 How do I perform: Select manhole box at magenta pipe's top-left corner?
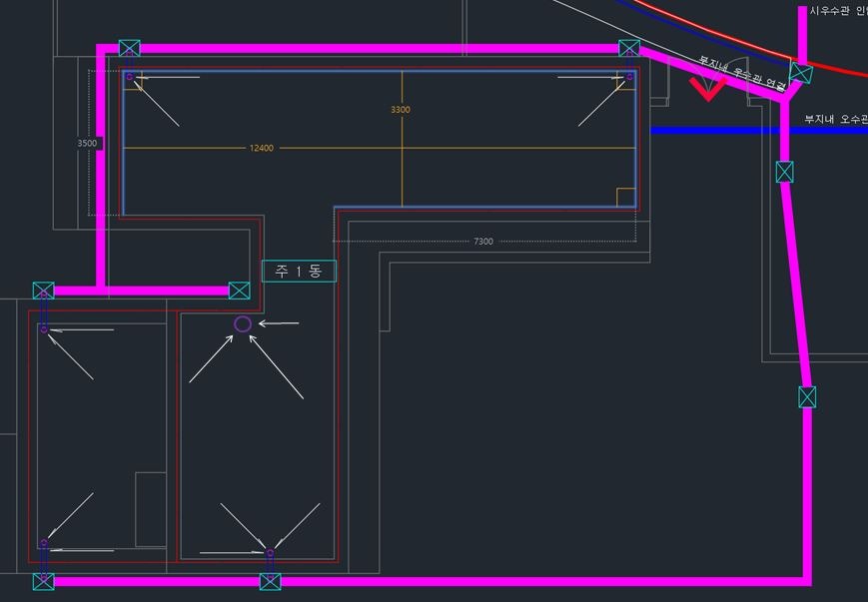coord(130,48)
